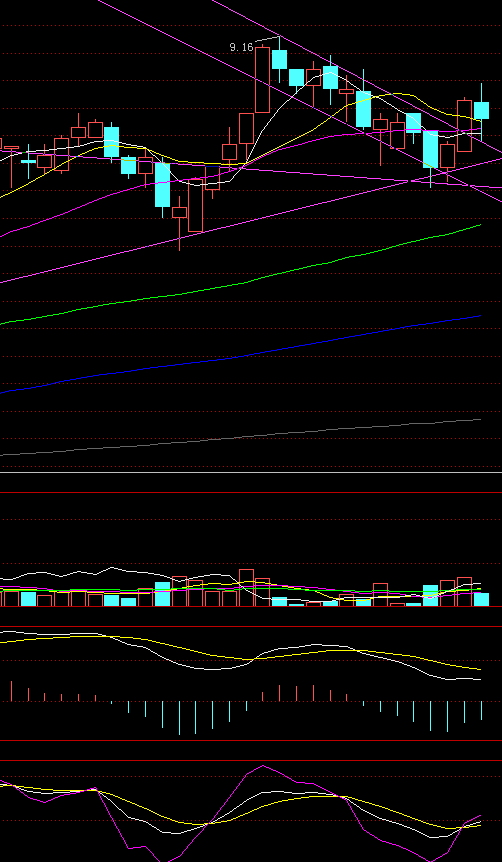This screenshot has width=502, height=862.
Task: Click the leftmost red MACD histogram bar
Action: click(12, 691)
